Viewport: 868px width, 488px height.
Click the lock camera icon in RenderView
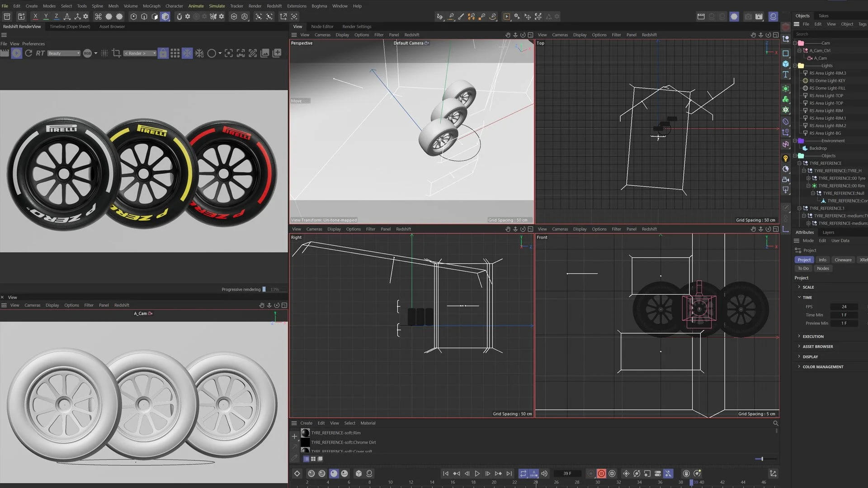(163, 53)
